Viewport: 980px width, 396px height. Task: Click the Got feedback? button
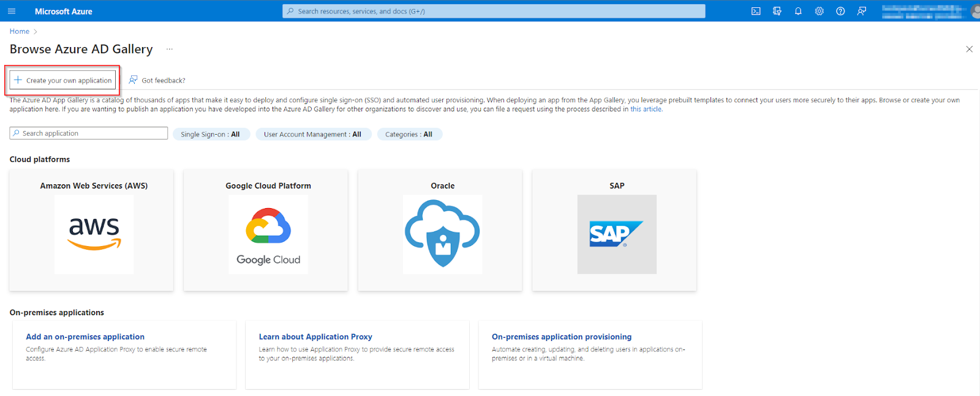click(157, 80)
